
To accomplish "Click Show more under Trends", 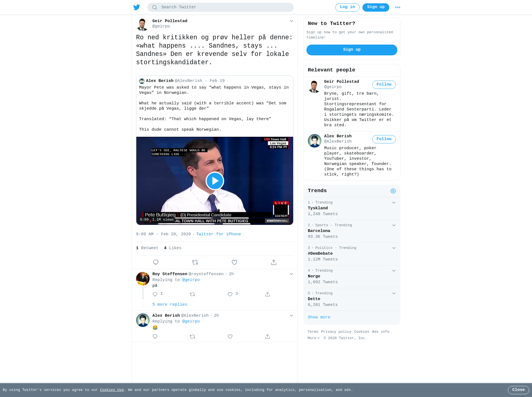I will (x=319, y=317).
